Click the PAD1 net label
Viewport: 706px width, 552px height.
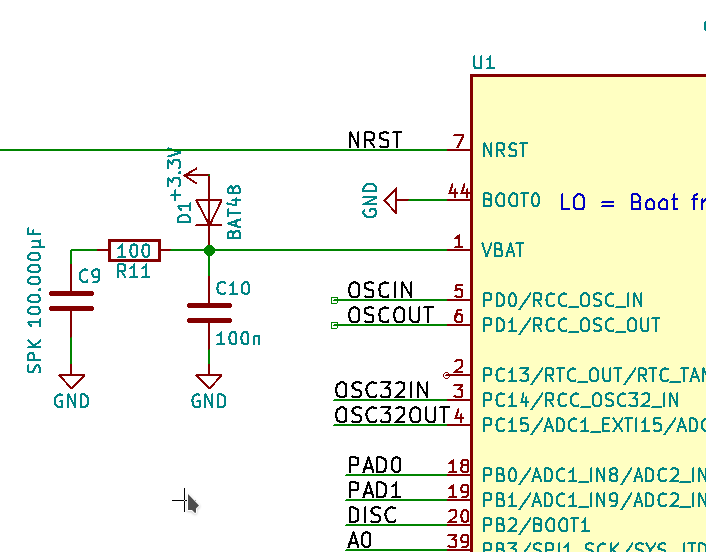[x=375, y=490]
